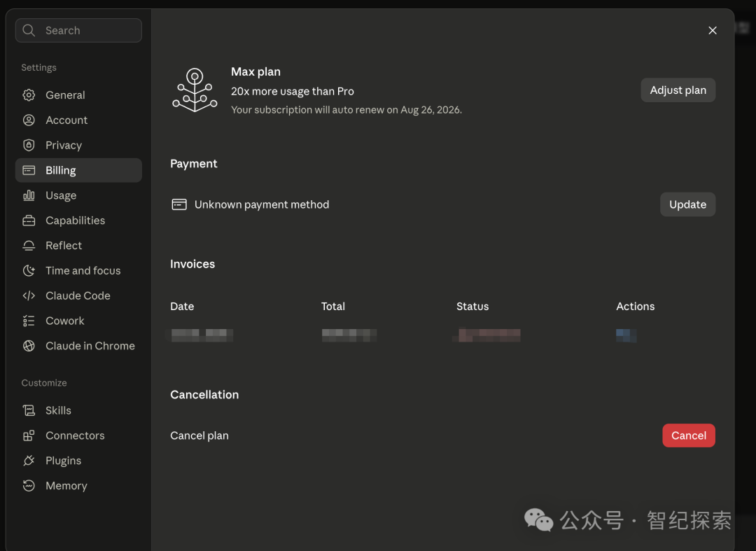Click '20x more usage than Pro' text
Screen dimensions: 756x551
pyautogui.click(x=292, y=91)
